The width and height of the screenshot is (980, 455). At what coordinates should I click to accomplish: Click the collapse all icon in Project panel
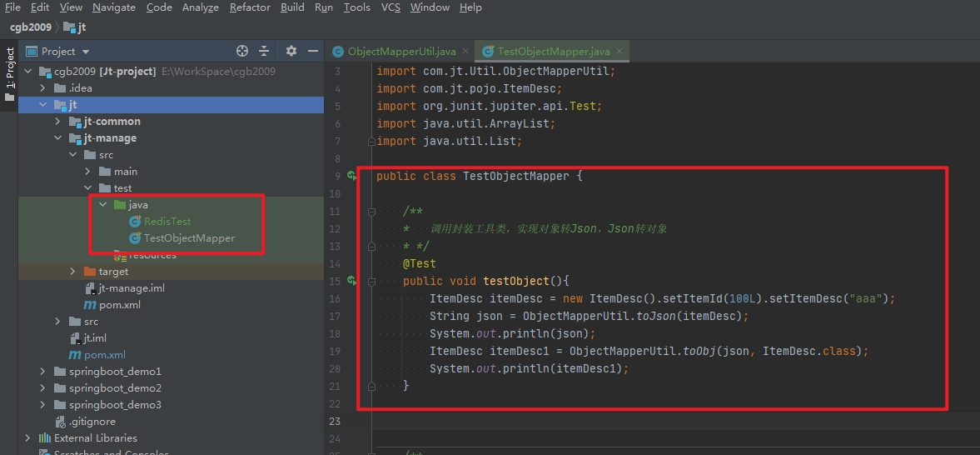265,52
